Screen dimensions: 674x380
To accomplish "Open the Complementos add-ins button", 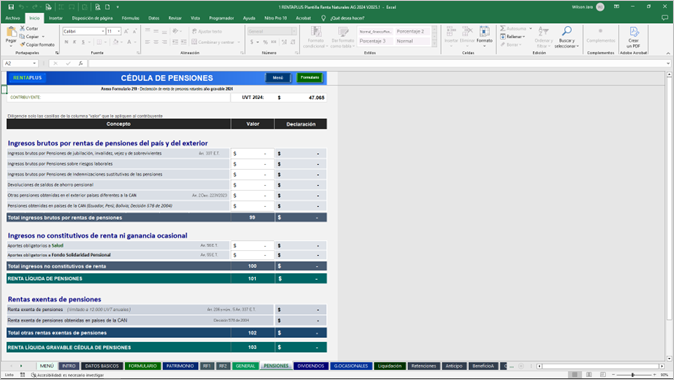I will point(600,34).
